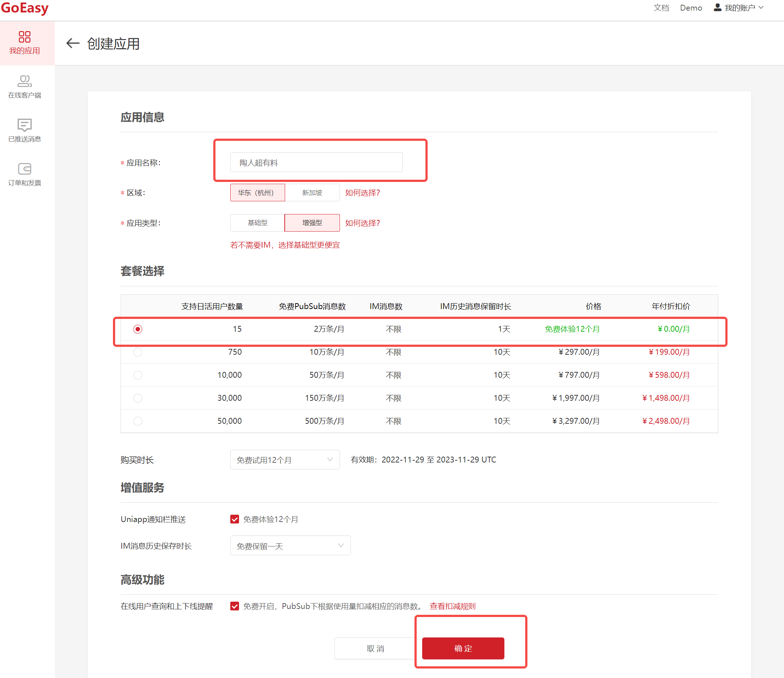The width and height of the screenshot is (784, 678).
Task: Select the 50,000 users plan radio
Action: (x=138, y=421)
